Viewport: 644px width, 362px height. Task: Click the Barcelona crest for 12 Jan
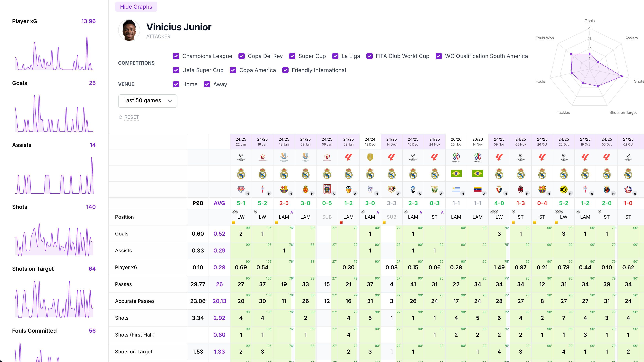[284, 189]
